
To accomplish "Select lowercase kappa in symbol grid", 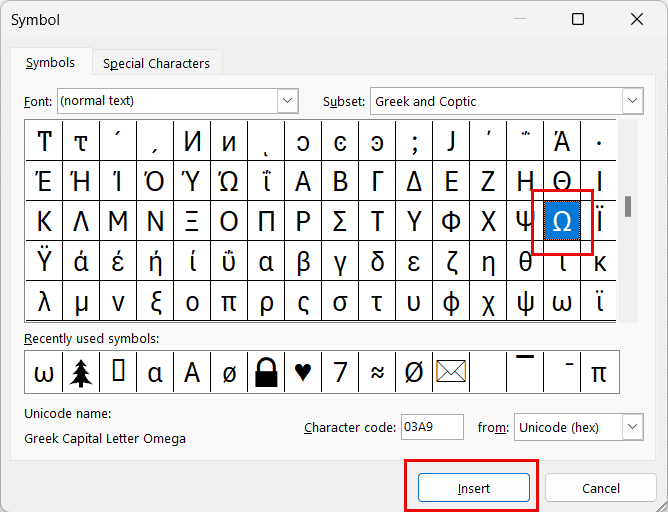I will tap(599, 261).
